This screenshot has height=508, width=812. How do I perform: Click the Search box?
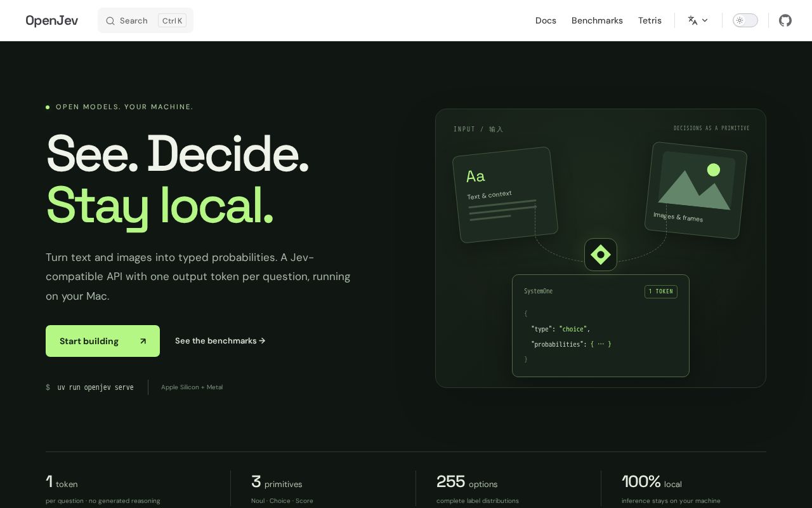145,20
